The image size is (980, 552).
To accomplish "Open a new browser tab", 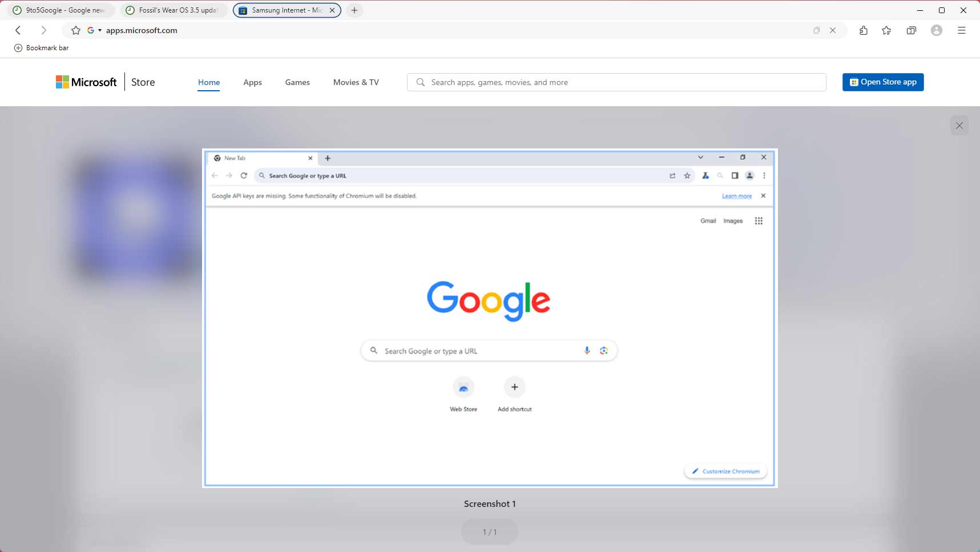I will tap(354, 10).
